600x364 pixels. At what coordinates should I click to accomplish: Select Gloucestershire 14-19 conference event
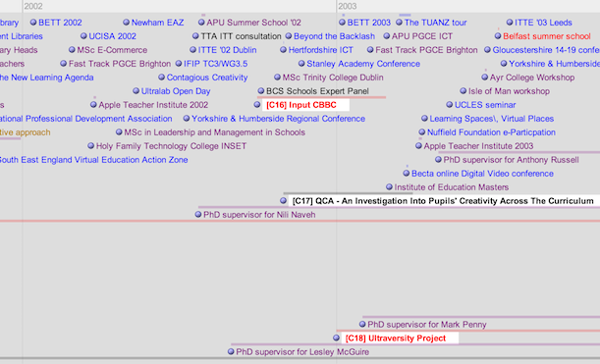coord(546,50)
